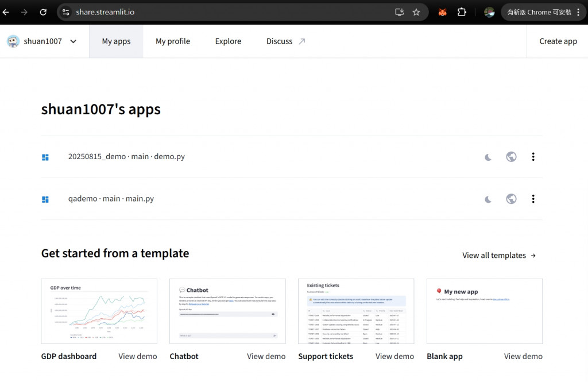The width and height of the screenshot is (588, 382).
Task: Click the sleep moon icon for qademo
Action: [x=488, y=199]
